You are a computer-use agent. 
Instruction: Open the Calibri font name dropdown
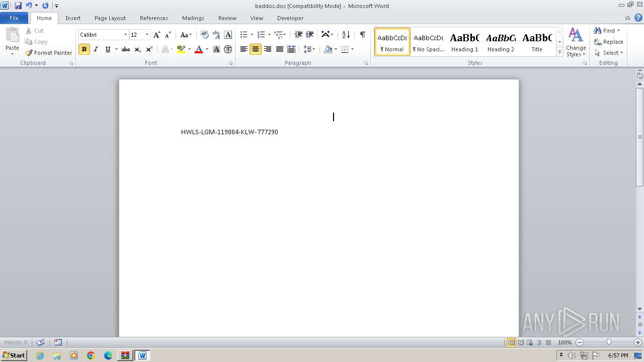tap(125, 35)
